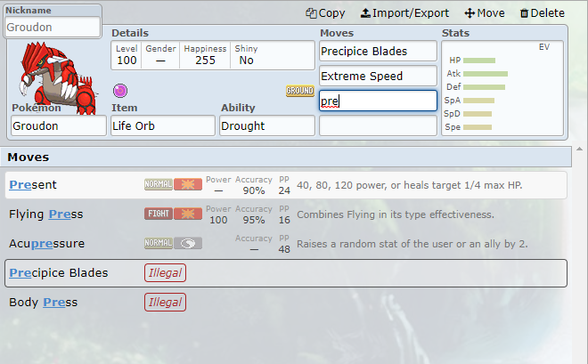
Task: Click the Acupressure description text
Action: pos(412,244)
